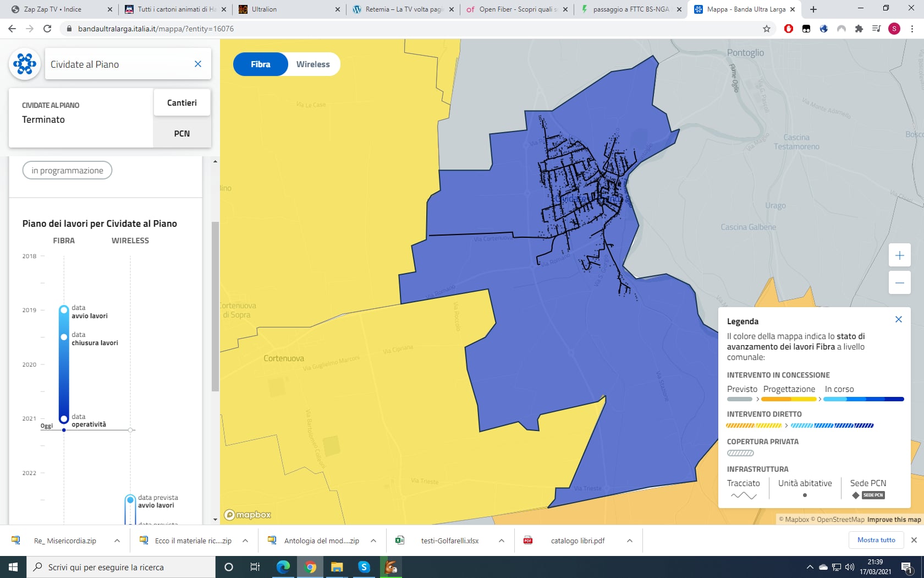Image resolution: width=924 pixels, height=578 pixels.
Task: Show hidden system tray icons
Action: tap(810, 567)
